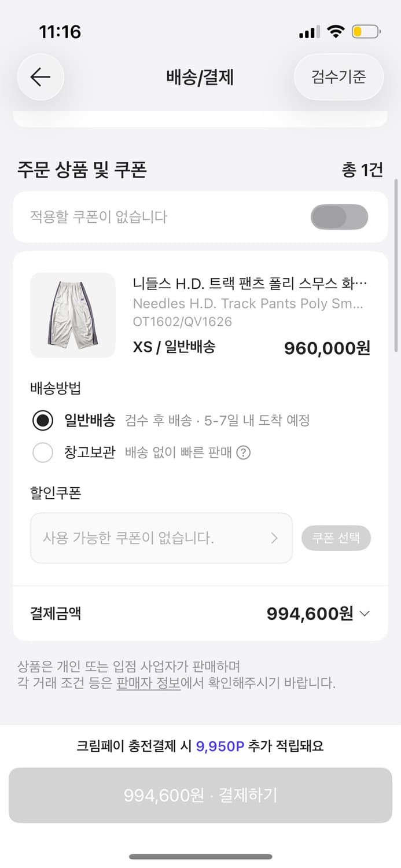Tap the back arrow to exit checkout
This screenshot has height=868, width=401.
click(x=41, y=77)
